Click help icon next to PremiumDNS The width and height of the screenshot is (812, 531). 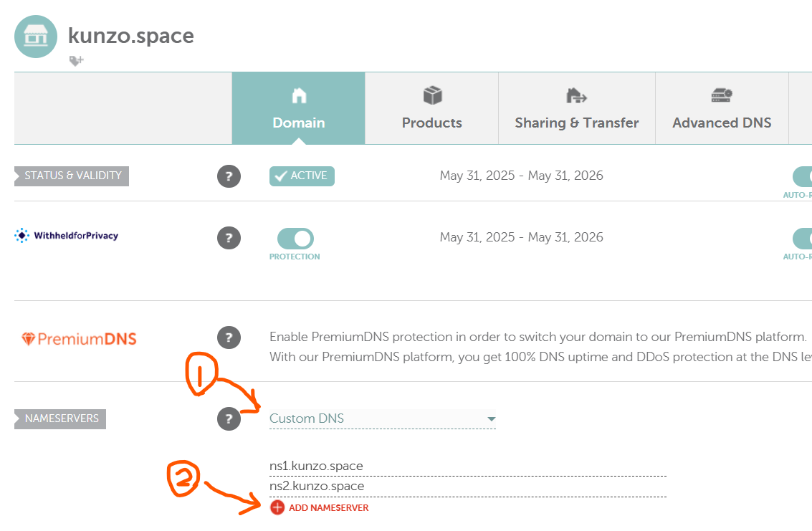pos(229,338)
